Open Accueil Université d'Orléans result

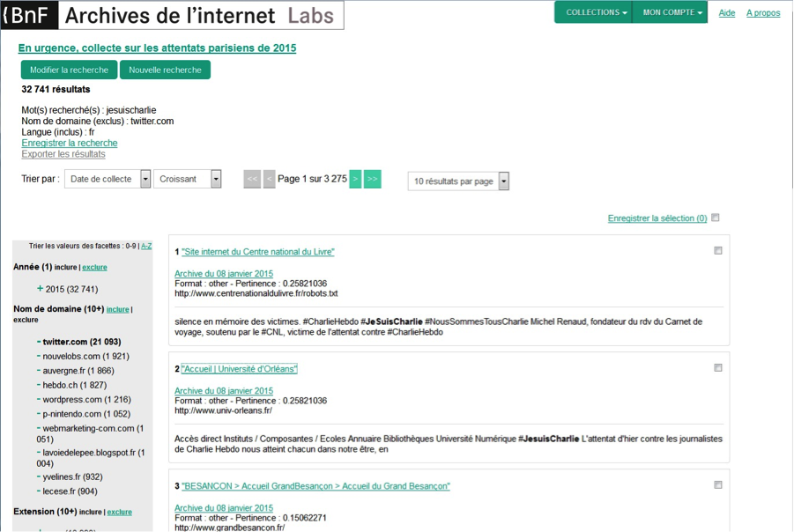(x=239, y=369)
